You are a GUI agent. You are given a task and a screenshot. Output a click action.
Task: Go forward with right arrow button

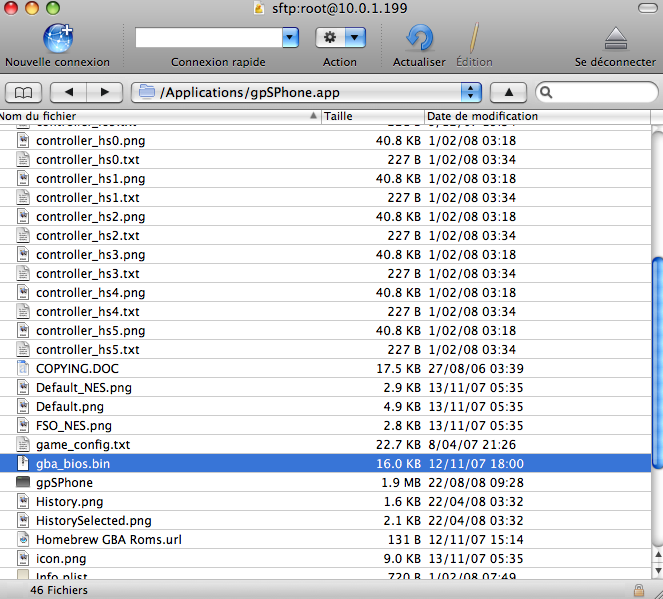(x=105, y=92)
